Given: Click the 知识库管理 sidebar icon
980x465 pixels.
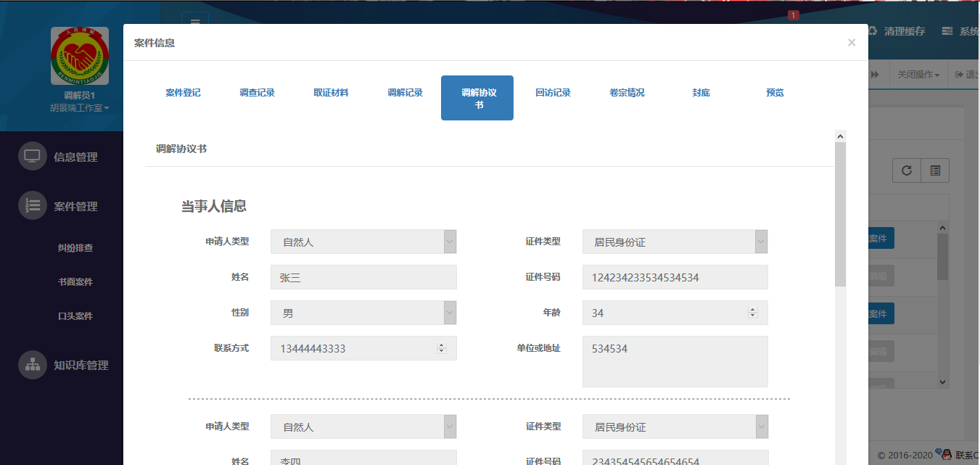Looking at the screenshot, I should (x=32, y=365).
